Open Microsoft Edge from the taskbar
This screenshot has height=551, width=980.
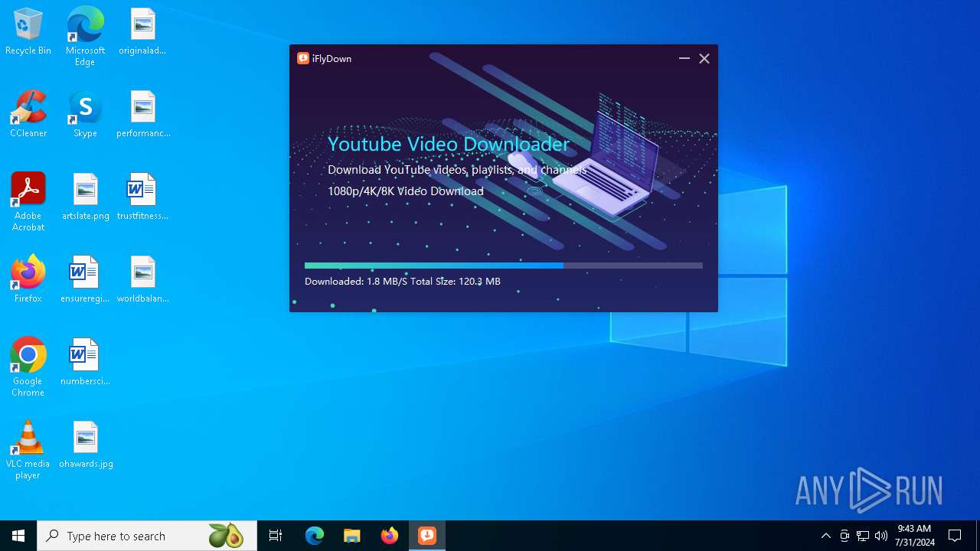315,536
